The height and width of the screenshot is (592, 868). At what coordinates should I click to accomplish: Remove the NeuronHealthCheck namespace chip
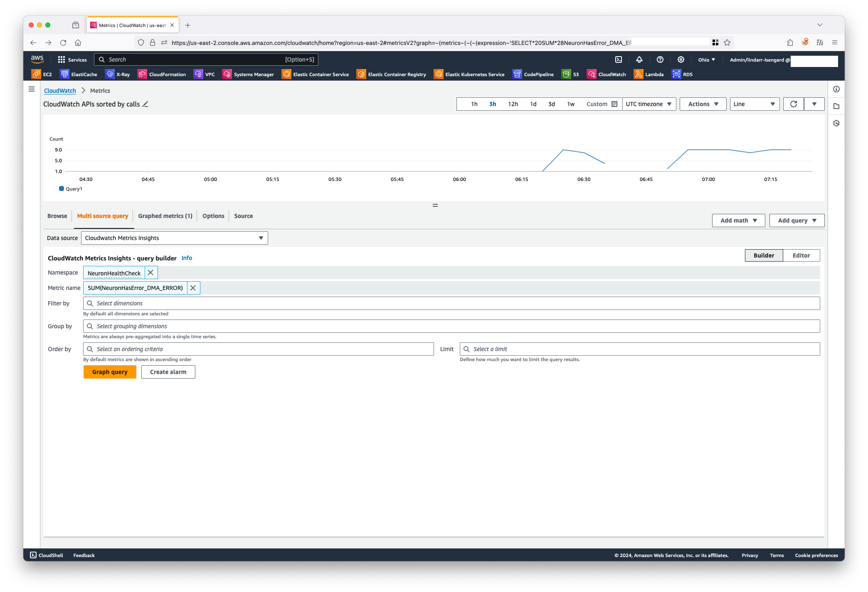pos(151,273)
